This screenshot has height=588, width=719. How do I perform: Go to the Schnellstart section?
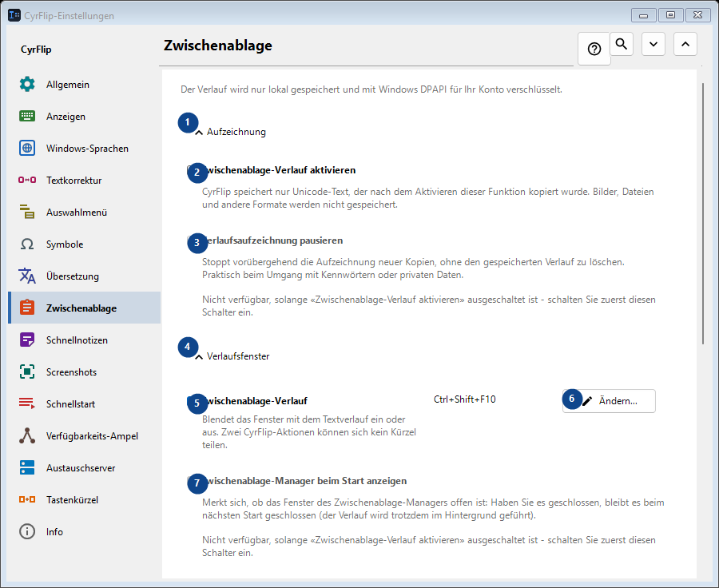[x=85, y=404]
